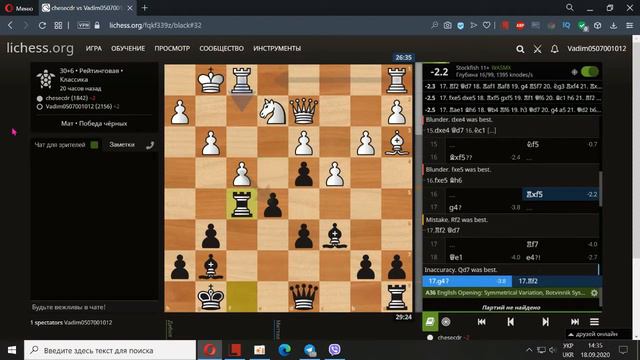640x360 pixels.
Task: Open Opera from the taskbar
Action: coord(210,350)
